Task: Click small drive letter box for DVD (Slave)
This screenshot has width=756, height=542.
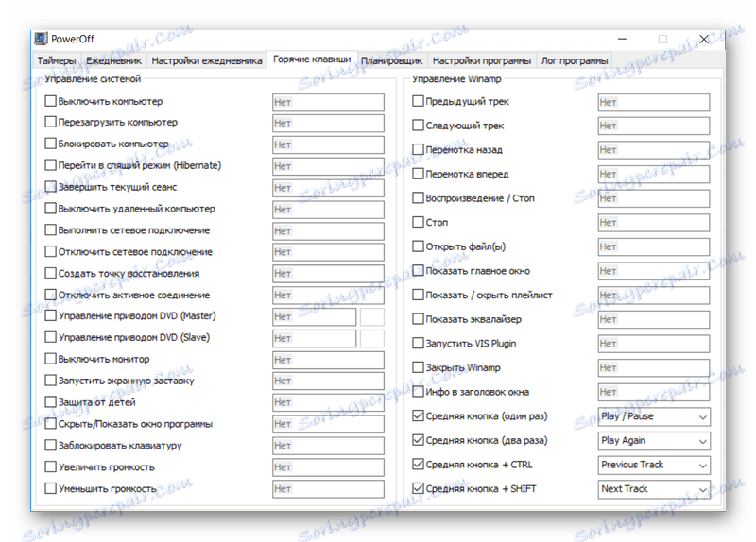Action: point(372,339)
